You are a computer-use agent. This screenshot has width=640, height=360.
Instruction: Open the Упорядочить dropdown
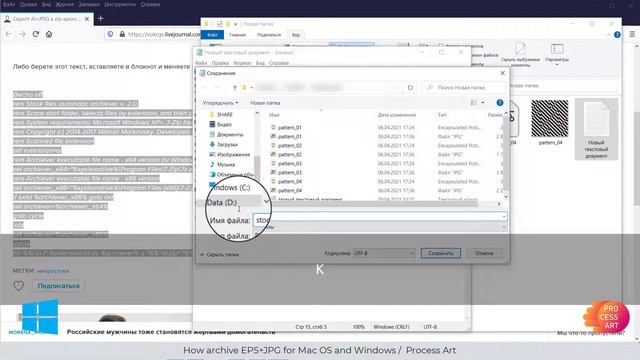coord(220,103)
